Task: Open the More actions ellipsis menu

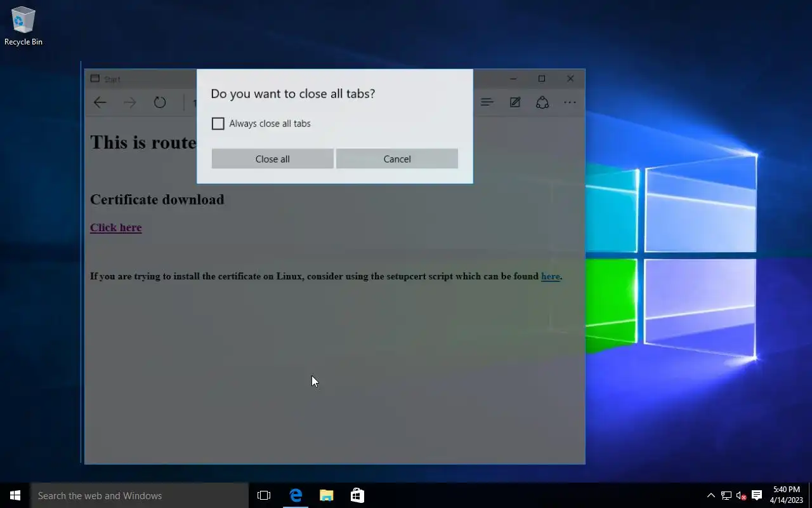Action: pyautogui.click(x=570, y=102)
